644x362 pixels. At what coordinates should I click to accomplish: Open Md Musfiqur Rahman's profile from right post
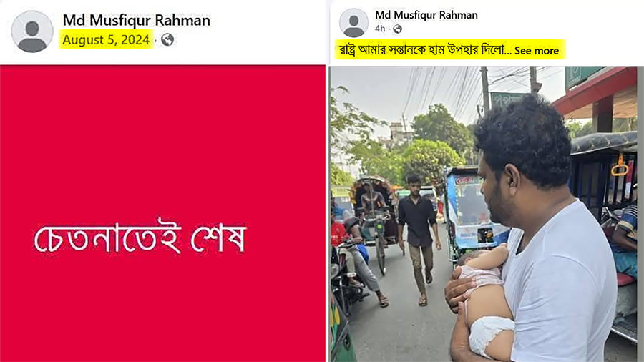point(426,15)
